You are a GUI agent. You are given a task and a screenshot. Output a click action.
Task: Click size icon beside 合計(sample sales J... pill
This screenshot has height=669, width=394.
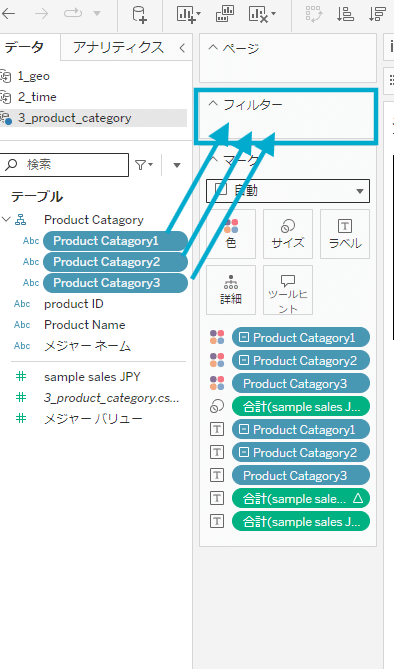217,407
